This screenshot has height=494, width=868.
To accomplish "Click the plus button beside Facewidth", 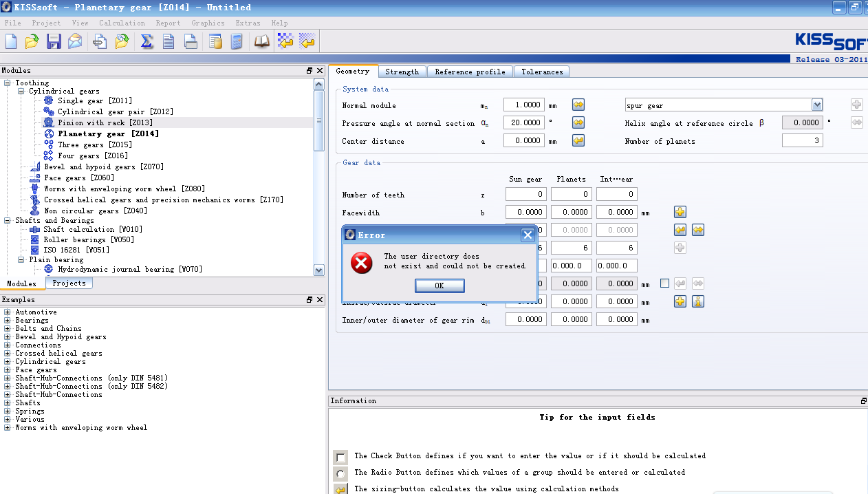I will point(680,212).
